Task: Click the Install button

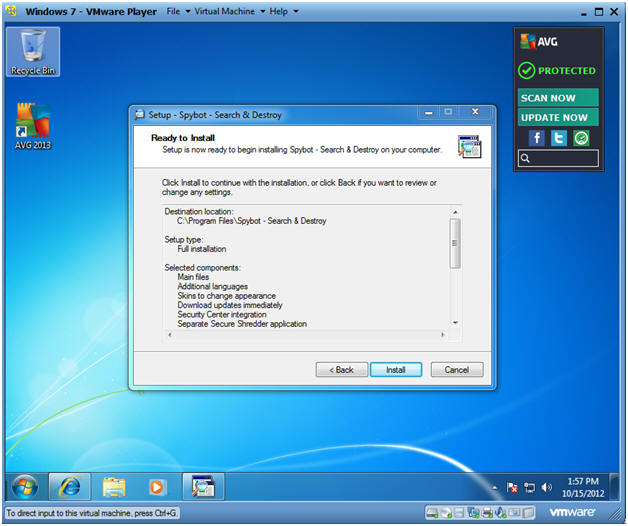Action: 396,369
